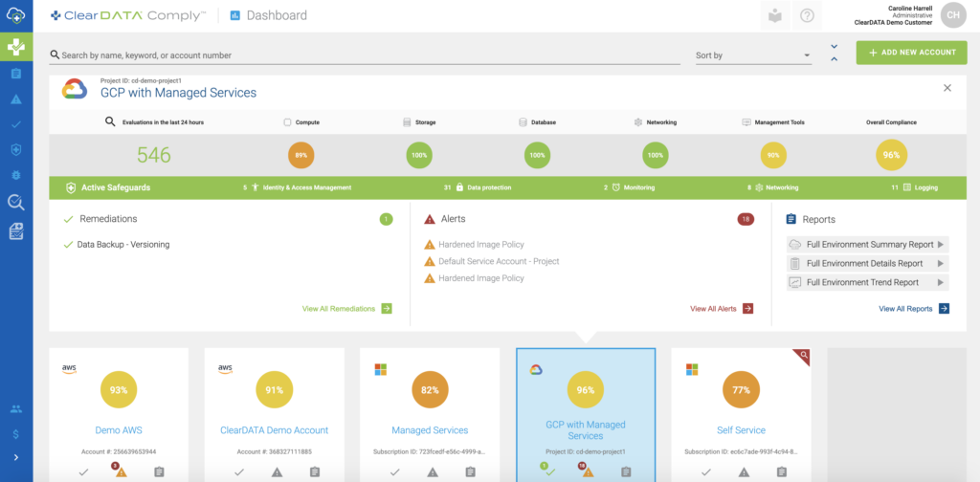This screenshot has height=482, width=980.
Task: Open the bug icon in sidebar
Action: pos(16,175)
